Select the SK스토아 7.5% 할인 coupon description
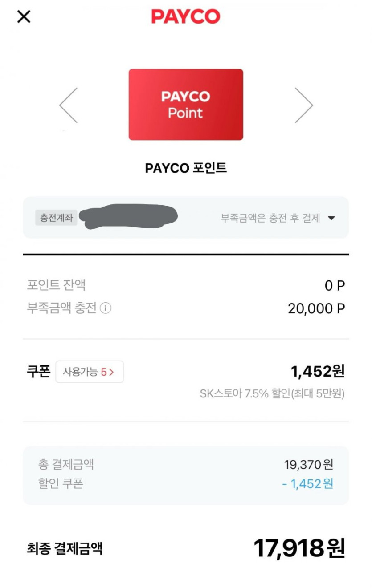372x588 pixels. coord(272,394)
